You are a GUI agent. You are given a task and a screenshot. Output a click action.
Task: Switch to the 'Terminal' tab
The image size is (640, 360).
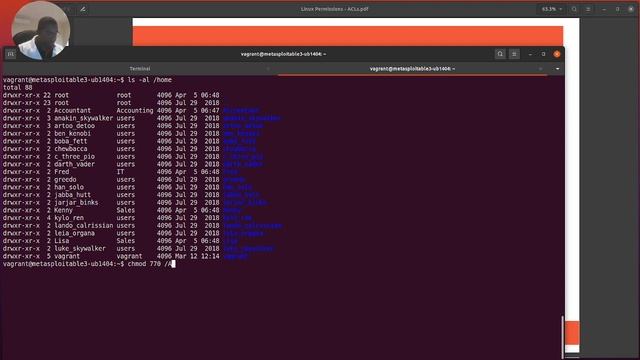coord(140,69)
